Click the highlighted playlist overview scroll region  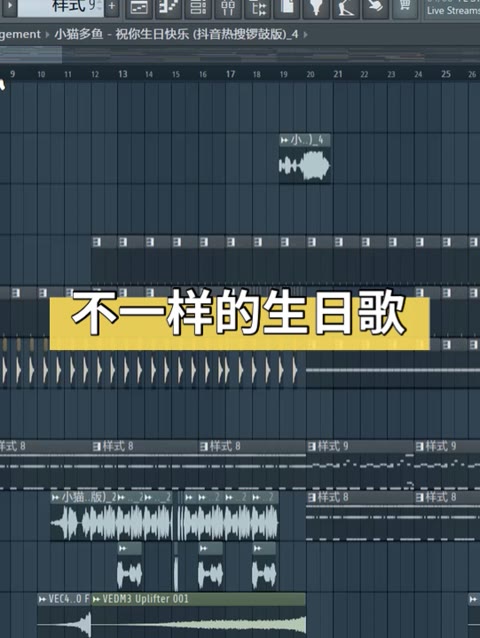[31, 55]
